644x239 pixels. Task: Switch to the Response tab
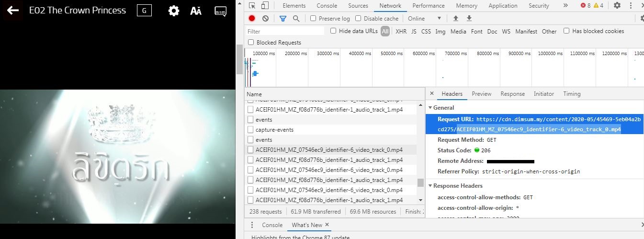513,94
